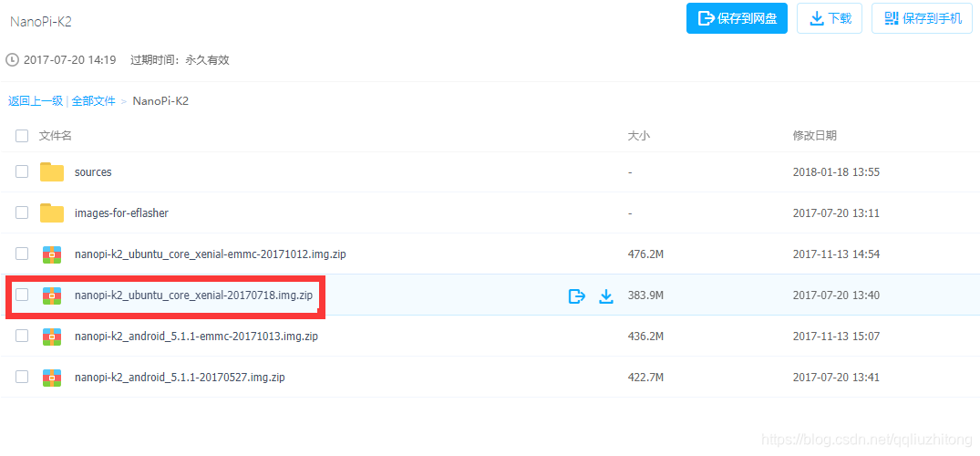Sort by the 修改日期 column header
980x456 pixels.
click(815, 135)
